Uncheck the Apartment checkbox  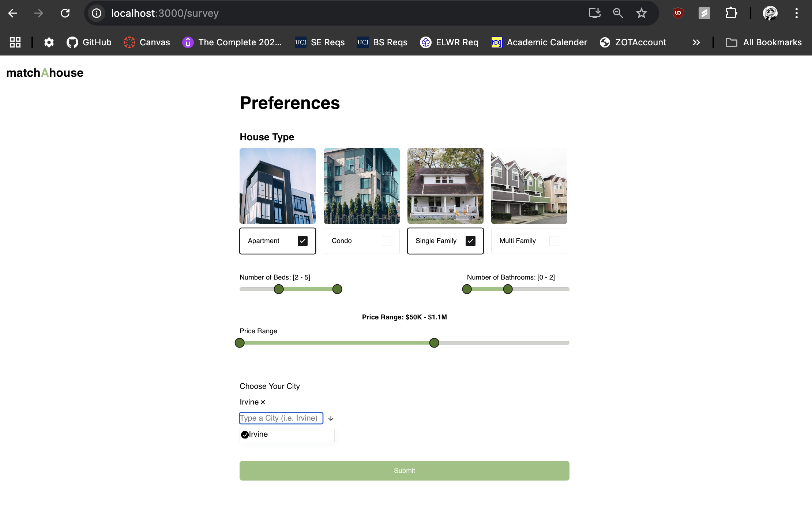(x=302, y=241)
